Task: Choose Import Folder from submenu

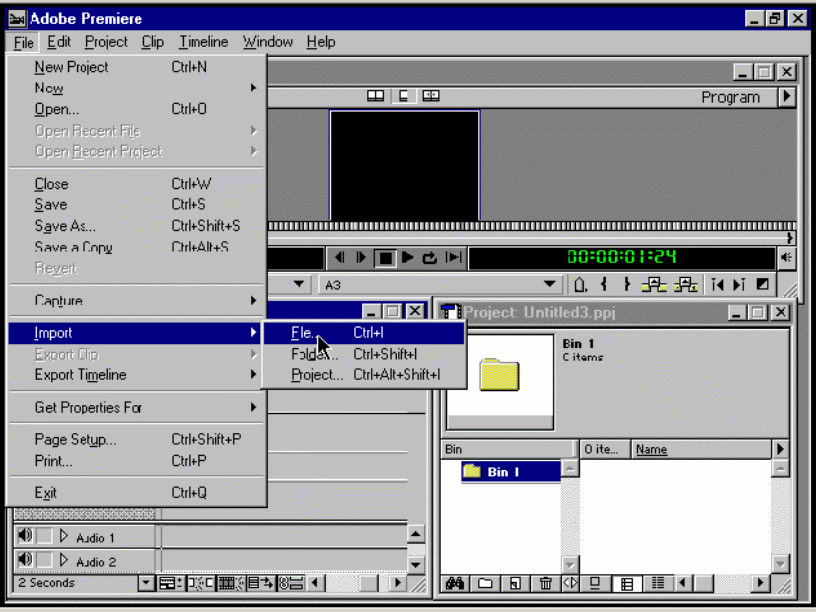Action: coord(364,354)
